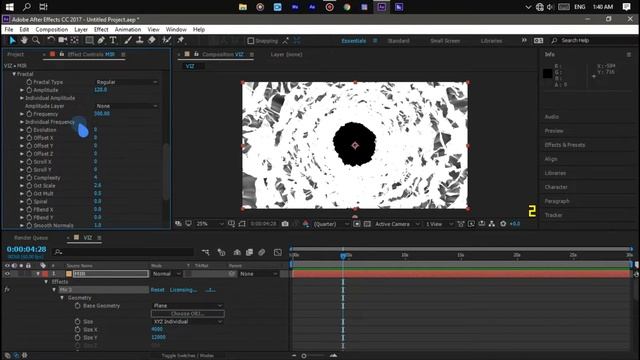Click the Motion Blur enable icon in timeline

(262, 252)
